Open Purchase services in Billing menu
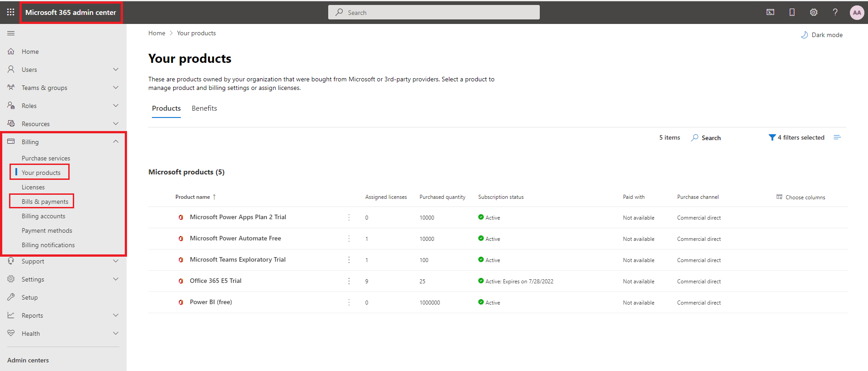868x371 pixels. 46,158
